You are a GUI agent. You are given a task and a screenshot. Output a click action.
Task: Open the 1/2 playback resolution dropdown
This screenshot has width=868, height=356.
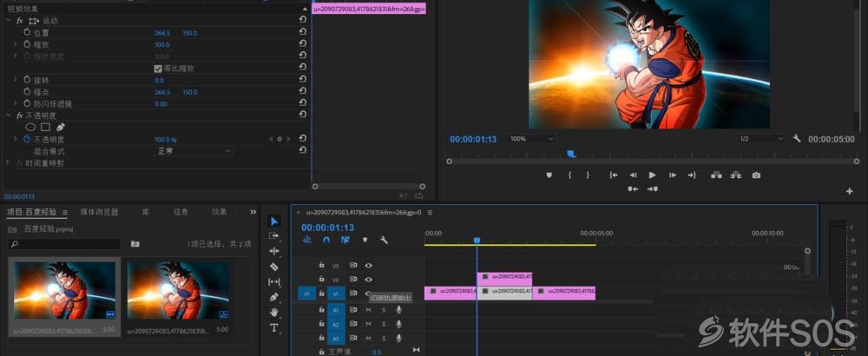pyautogui.click(x=761, y=139)
